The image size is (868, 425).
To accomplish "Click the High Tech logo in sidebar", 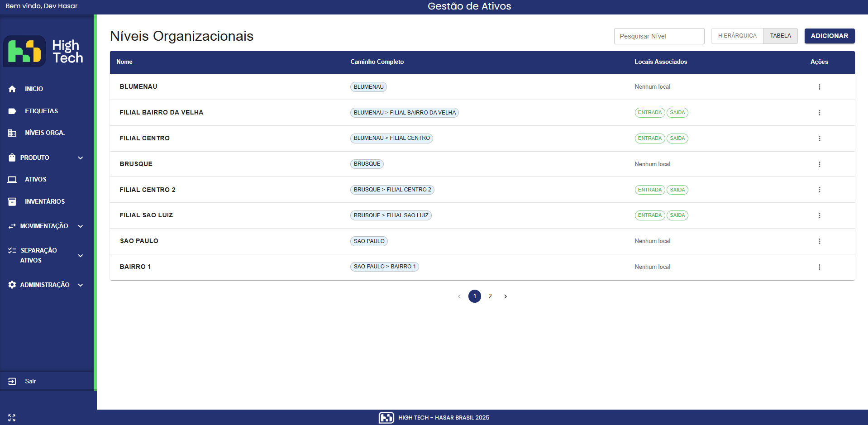I will (x=44, y=51).
